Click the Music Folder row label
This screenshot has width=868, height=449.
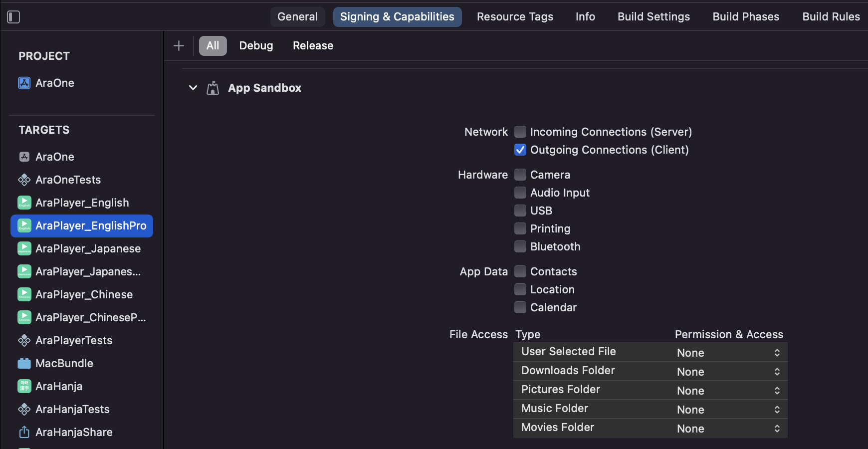555,409
